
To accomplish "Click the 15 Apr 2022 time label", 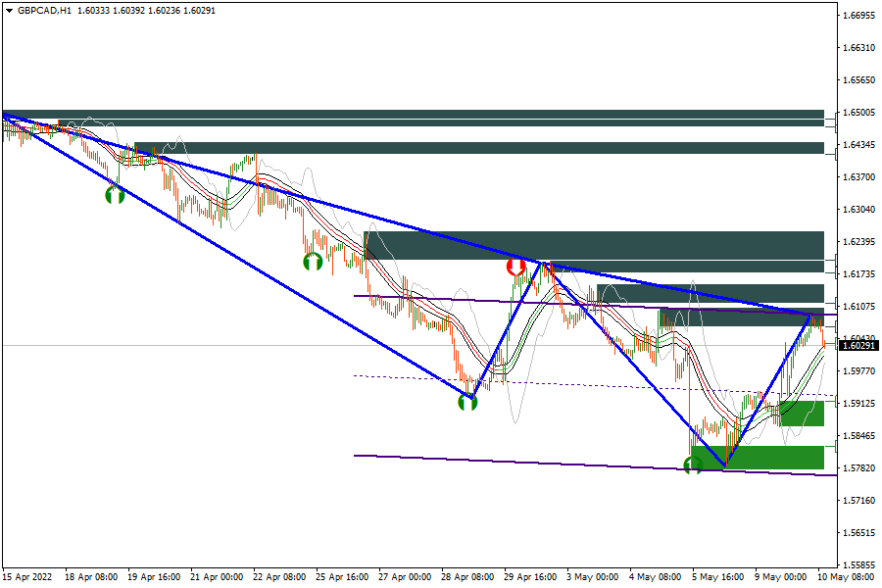I will click(27, 577).
